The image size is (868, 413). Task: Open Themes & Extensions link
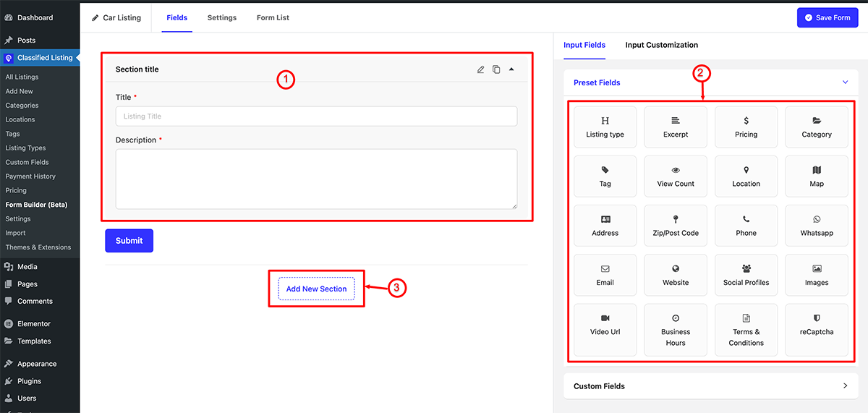[x=38, y=247]
